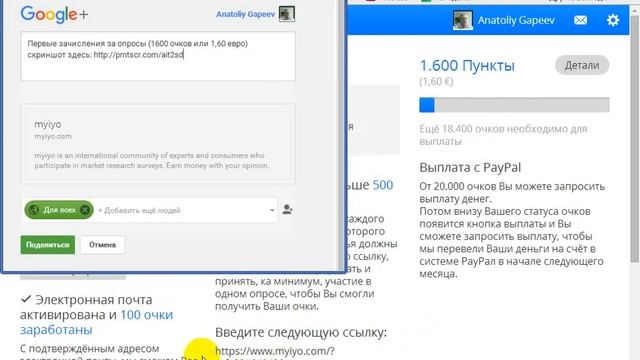Expand the recipients dropdown arrow

coord(272,210)
